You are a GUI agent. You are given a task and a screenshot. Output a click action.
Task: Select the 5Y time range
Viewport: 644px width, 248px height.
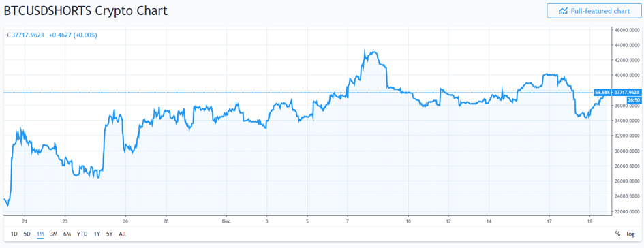click(109, 234)
